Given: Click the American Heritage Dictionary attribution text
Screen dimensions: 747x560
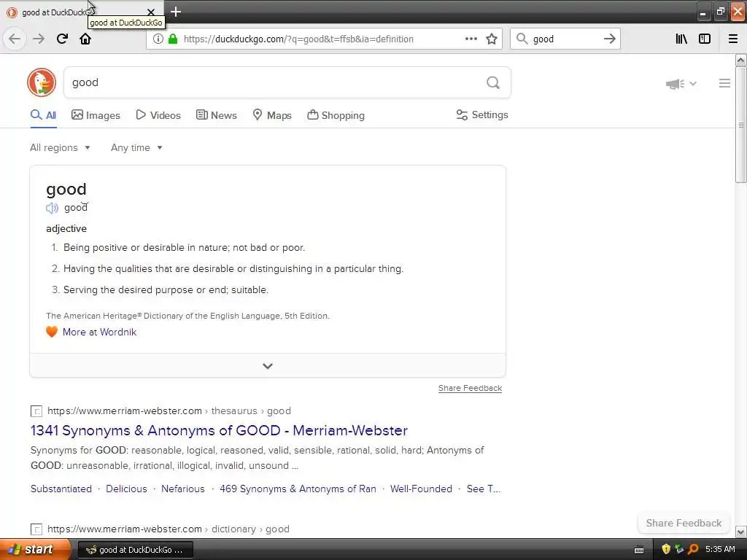Looking at the screenshot, I should [187, 316].
